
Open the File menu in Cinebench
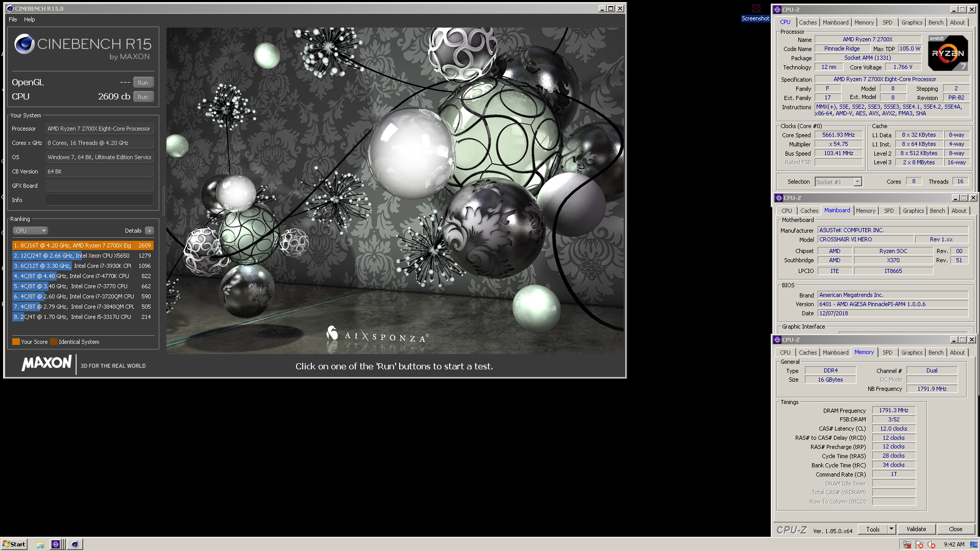click(x=13, y=19)
